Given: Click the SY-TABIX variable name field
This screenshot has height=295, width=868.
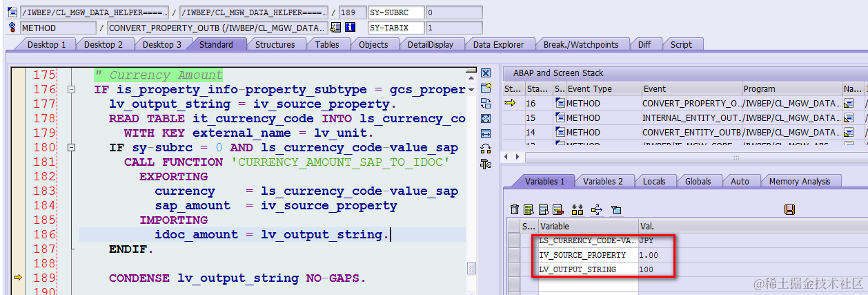Looking at the screenshot, I should (396, 28).
